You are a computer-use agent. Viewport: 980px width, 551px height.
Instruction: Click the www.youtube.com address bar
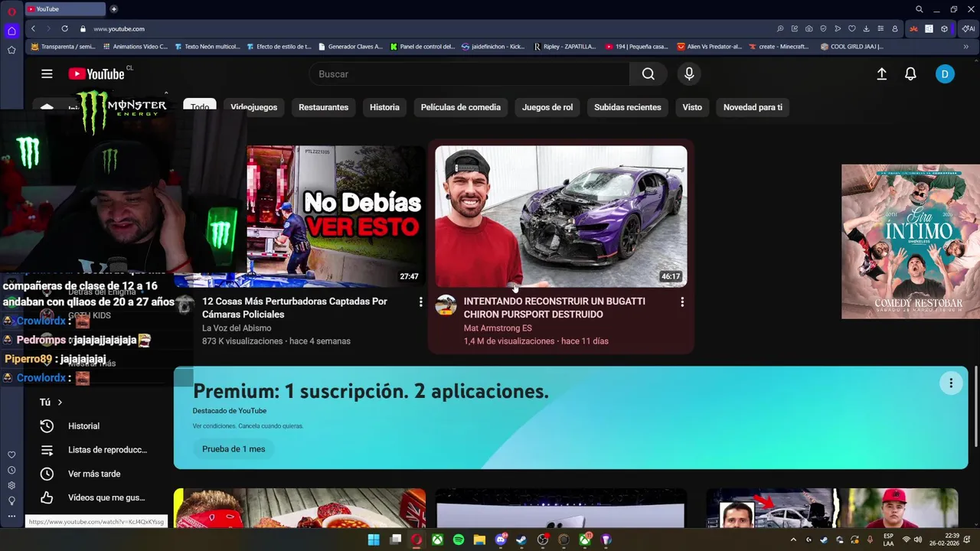point(119,29)
